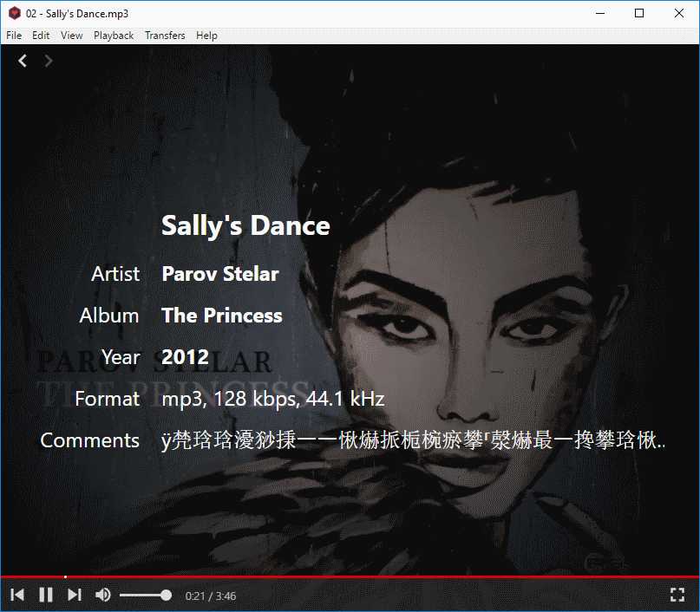Click the Artist label
This screenshot has width=700, height=612.
(115, 273)
